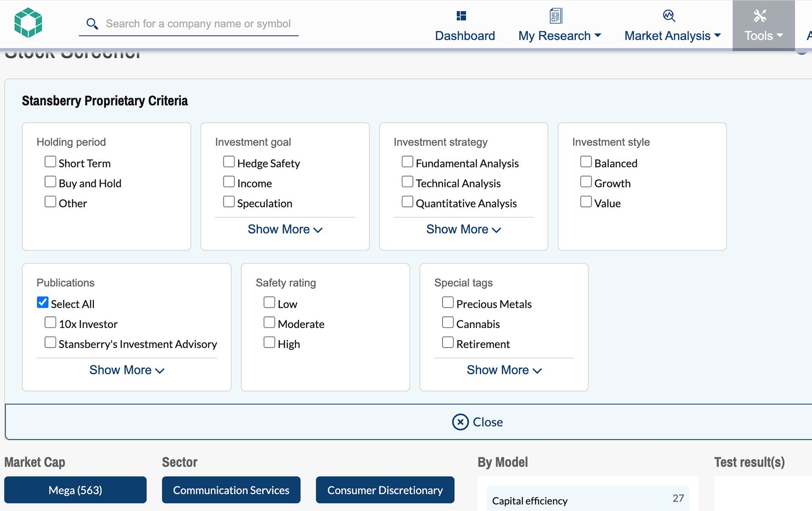Open the Dashboard page
Screen dimensions: 812x511
(x=465, y=26)
